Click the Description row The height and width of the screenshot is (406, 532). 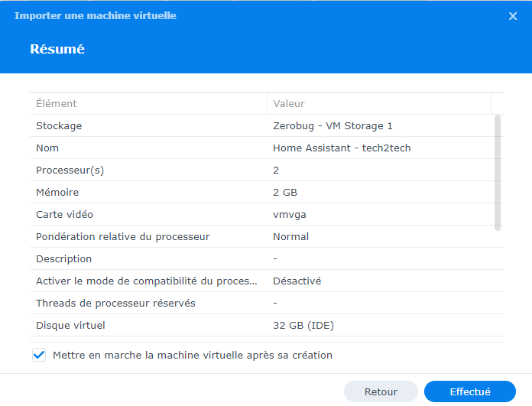[267, 258]
